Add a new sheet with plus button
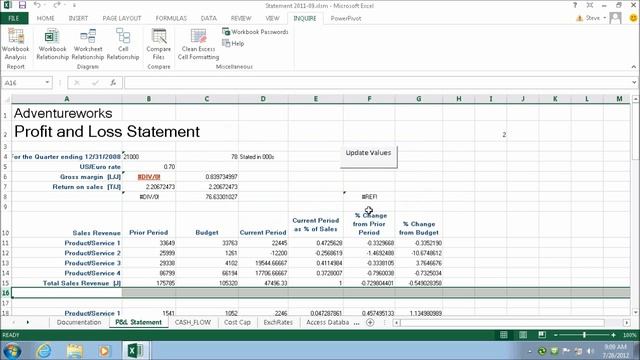The image size is (640, 360). [x=370, y=322]
